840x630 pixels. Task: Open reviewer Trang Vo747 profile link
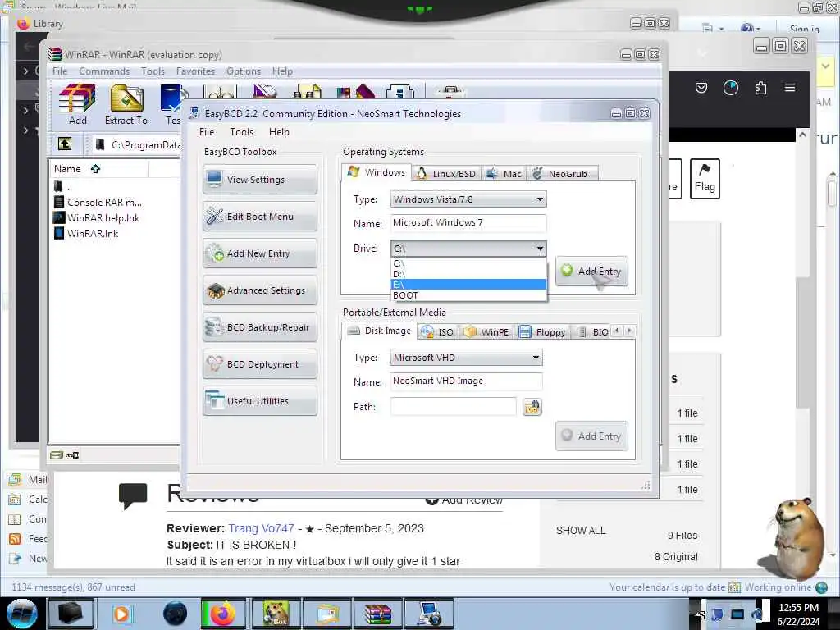pos(261,528)
